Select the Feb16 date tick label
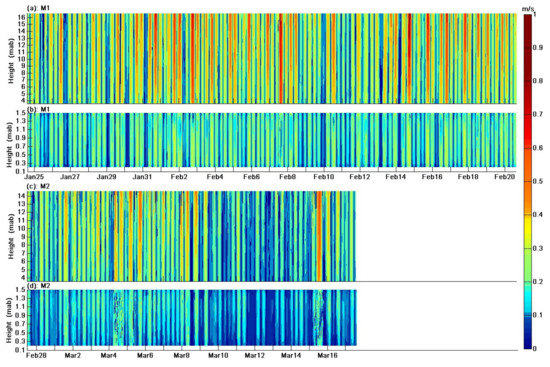Screen dimensions: 550x367 pos(432,177)
